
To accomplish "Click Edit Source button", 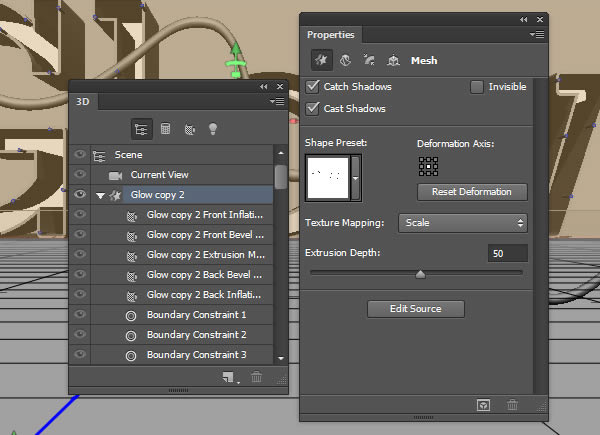I will pyautogui.click(x=416, y=309).
